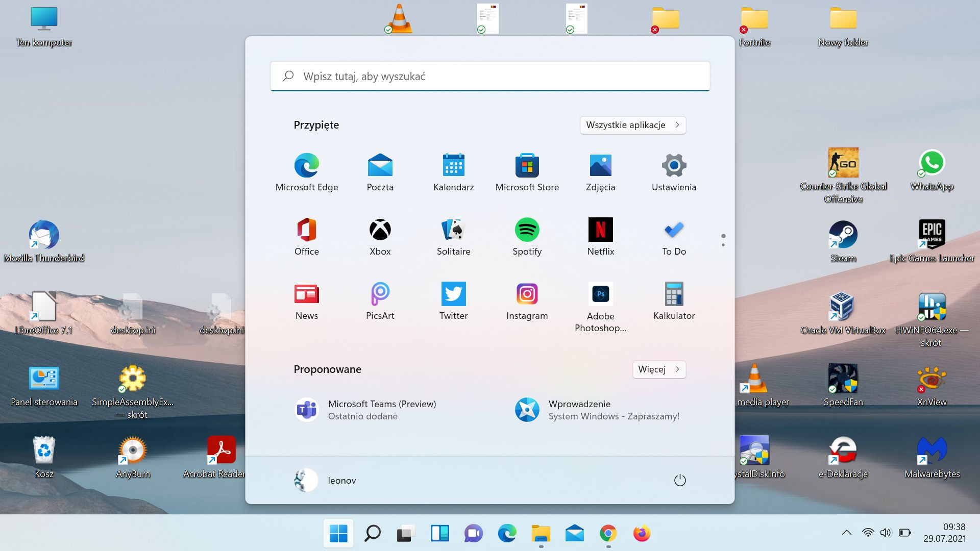Select e-Deklaracje desktop shortcut
The width and height of the screenshot is (980, 551).
[x=843, y=457]
